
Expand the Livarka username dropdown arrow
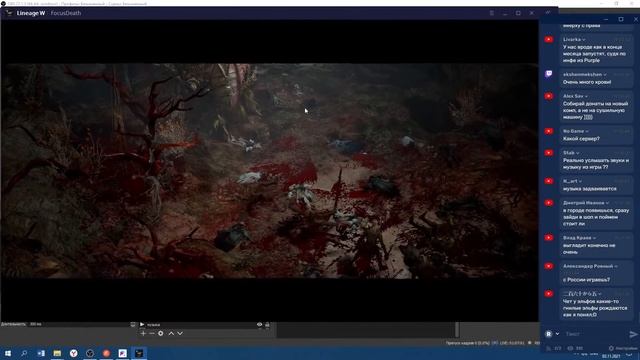tap(584, 40)
